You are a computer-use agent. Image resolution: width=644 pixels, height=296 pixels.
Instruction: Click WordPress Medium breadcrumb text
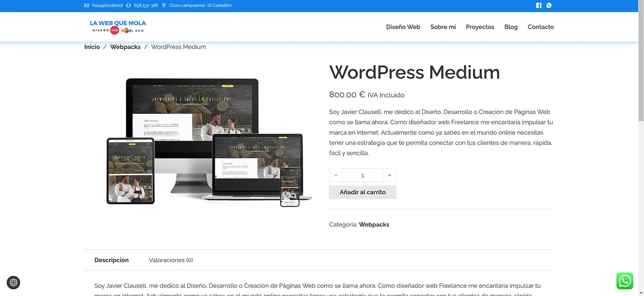click(179, 47)
